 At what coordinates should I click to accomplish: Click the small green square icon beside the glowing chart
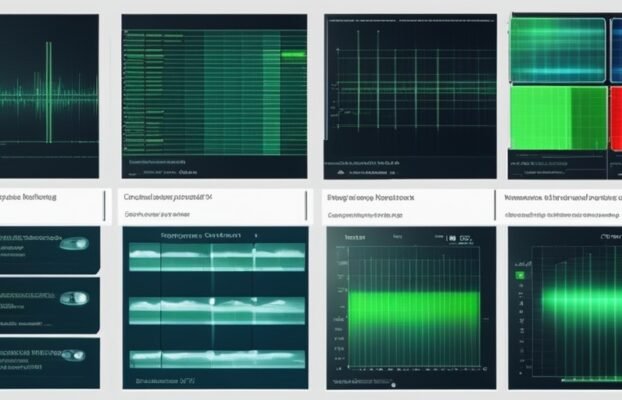pyautogui.click(x=520, y=273)
